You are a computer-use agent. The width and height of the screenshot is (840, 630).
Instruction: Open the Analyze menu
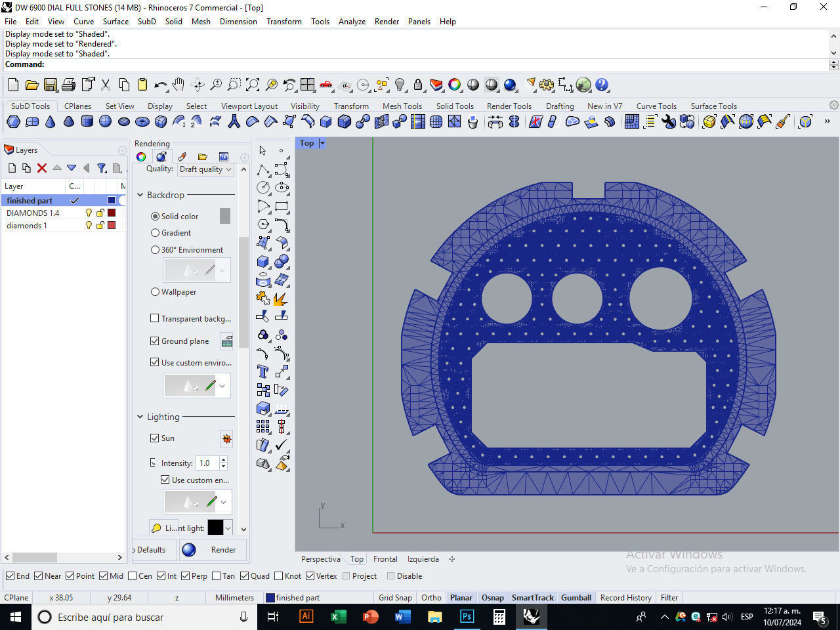coord(352,21)
